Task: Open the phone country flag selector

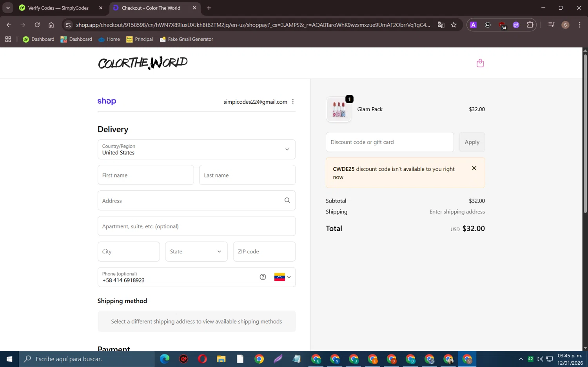Action: coord(283,277)
